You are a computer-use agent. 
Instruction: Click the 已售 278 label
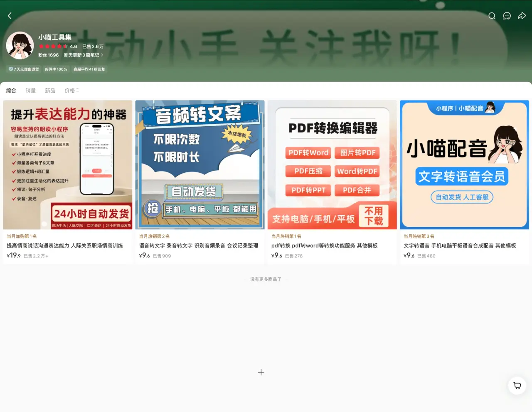[294, 256]
